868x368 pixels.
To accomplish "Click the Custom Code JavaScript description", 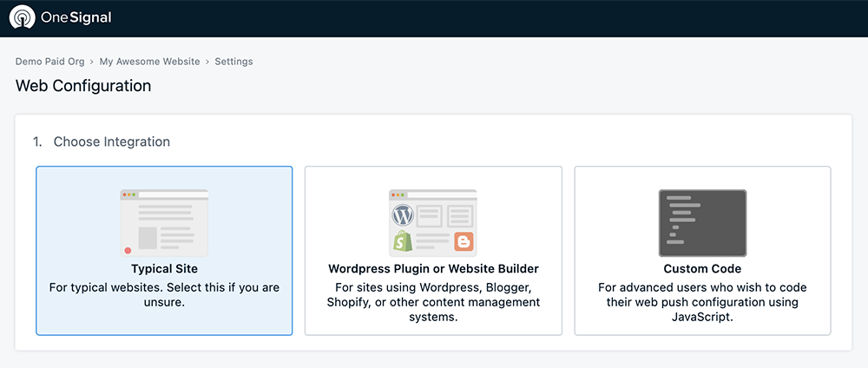I will point(702,302).
